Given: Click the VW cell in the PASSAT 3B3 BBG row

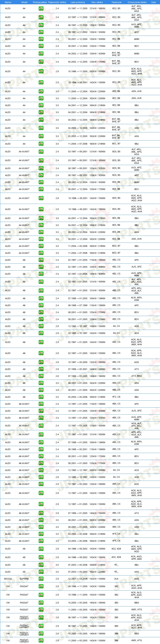Looking at the screenshot, I should 8,603.
